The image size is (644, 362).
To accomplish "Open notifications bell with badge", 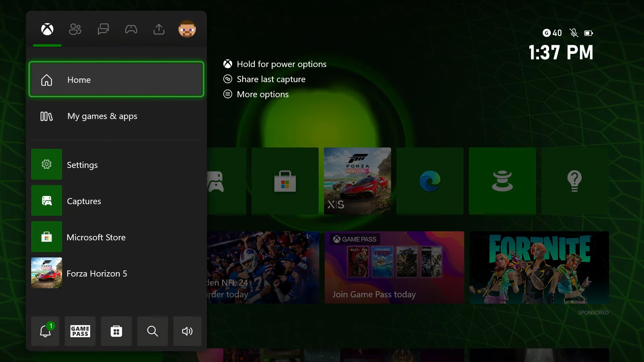I will tap(45, 331).
